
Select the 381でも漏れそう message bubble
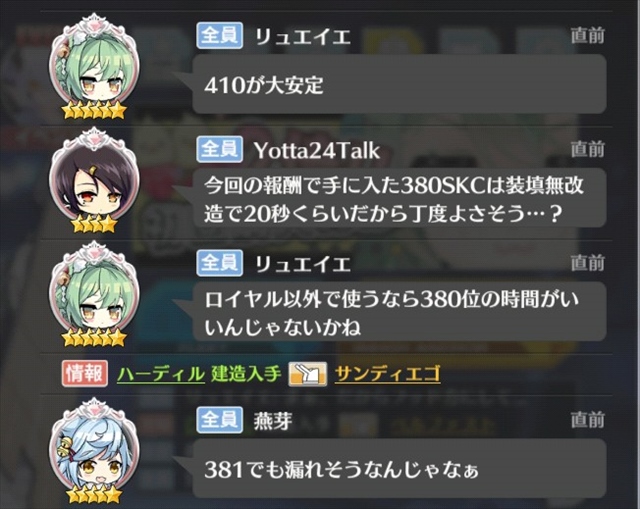(x=399, y=468)
